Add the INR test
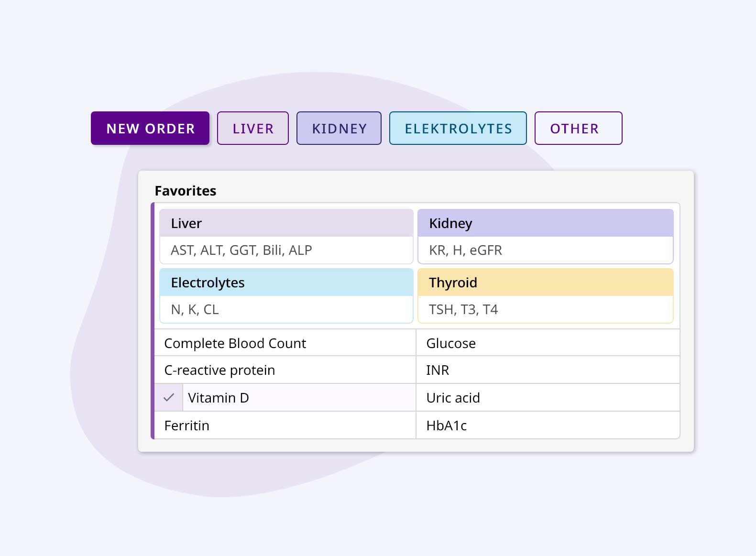 point(548,370)
